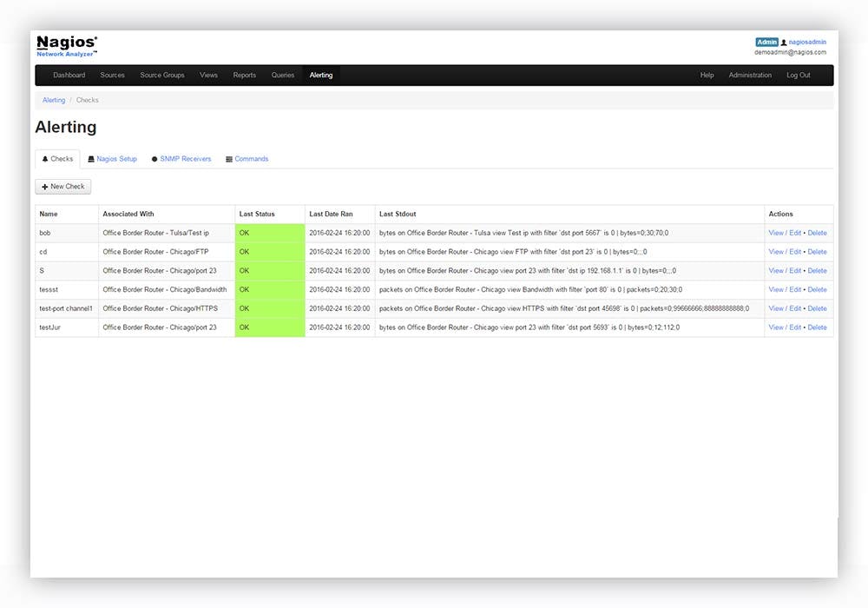Click the Nagios Network Analyzer logo
The image size is (868, 608).
(x=66, y=45)
